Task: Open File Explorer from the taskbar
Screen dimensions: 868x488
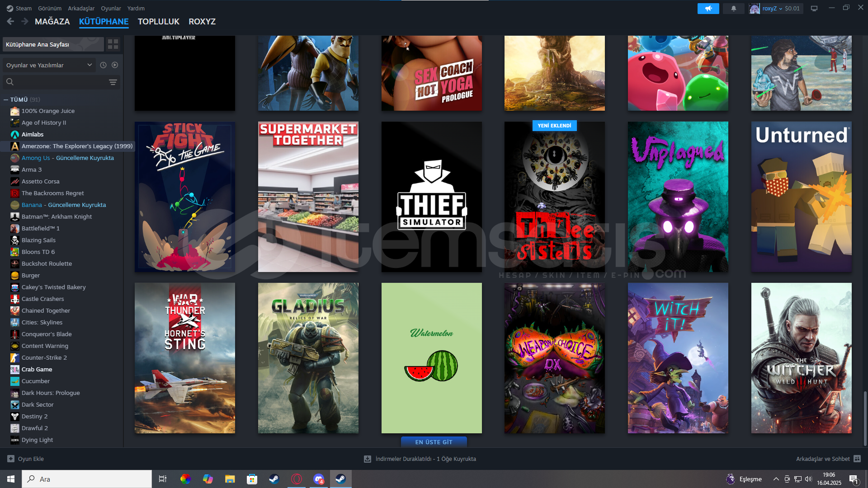Action: (230, 479)
